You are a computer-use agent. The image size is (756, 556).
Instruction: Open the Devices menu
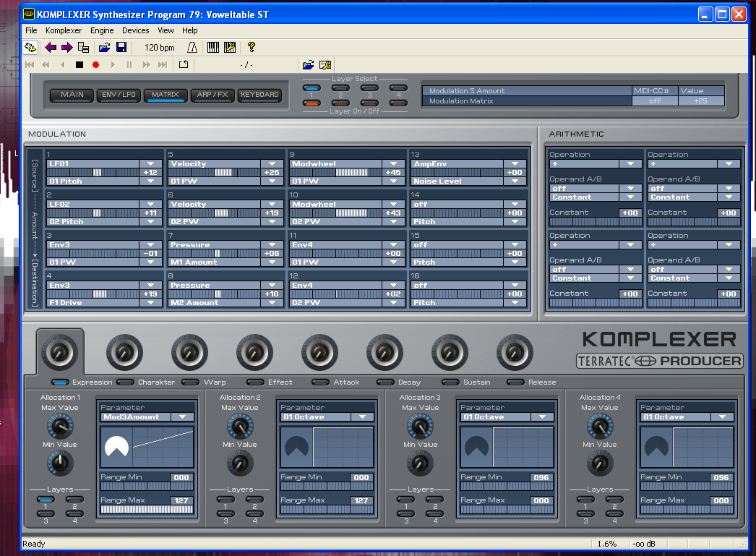click(135, 30)
